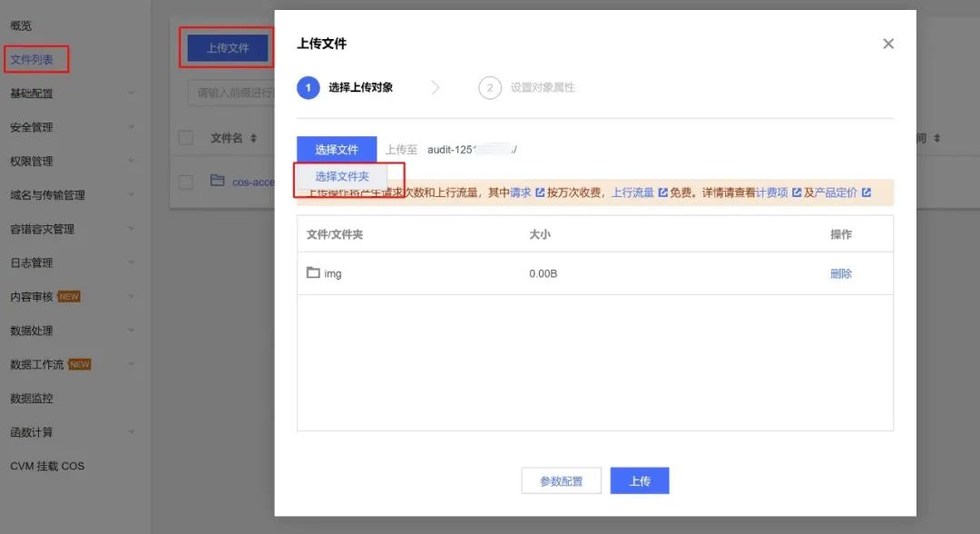
Task: Click external link icon after 产品定价
Action: coord(867,193)
